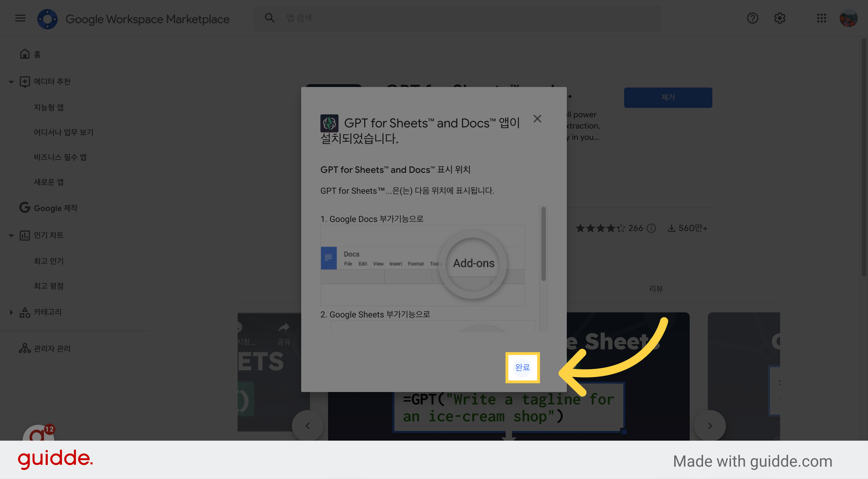Screen dimensions: 868x479
Task: Click the 완료 button in the dialog
Action: [522, 367]
